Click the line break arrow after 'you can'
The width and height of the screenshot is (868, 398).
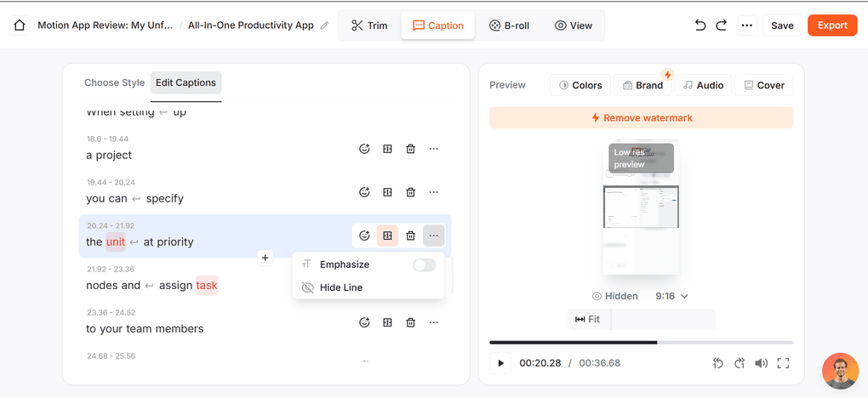click(x=136, y=198)
